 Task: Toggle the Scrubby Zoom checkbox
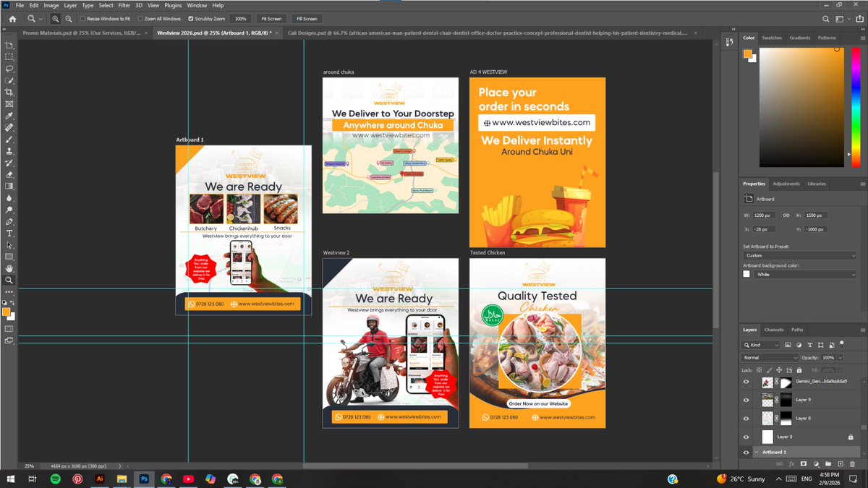(x=191, y=18)
